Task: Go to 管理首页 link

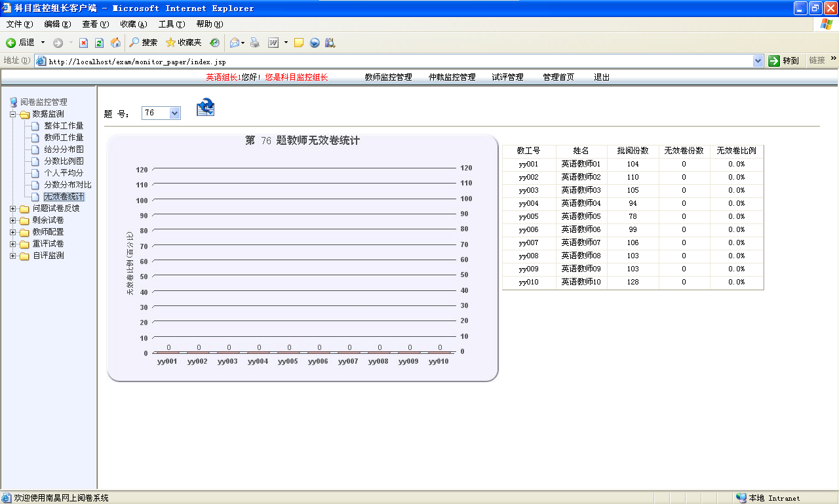Action: click(558, 77)
